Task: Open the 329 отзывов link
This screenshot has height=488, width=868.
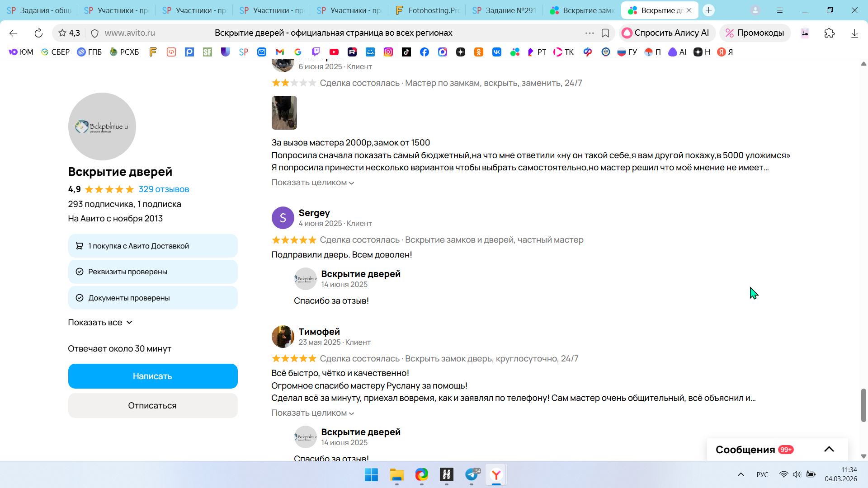Action: (164, 189)
